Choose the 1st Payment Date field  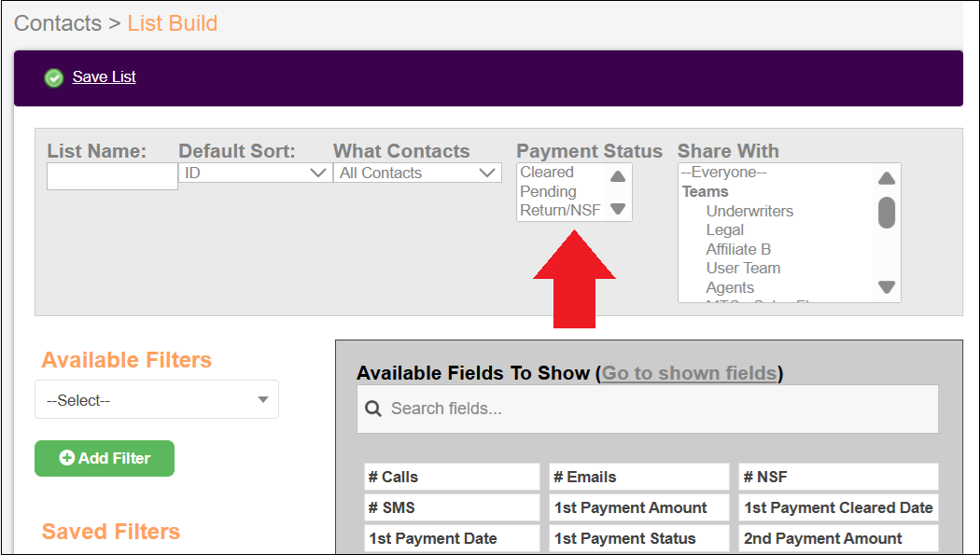coord(452,538)
